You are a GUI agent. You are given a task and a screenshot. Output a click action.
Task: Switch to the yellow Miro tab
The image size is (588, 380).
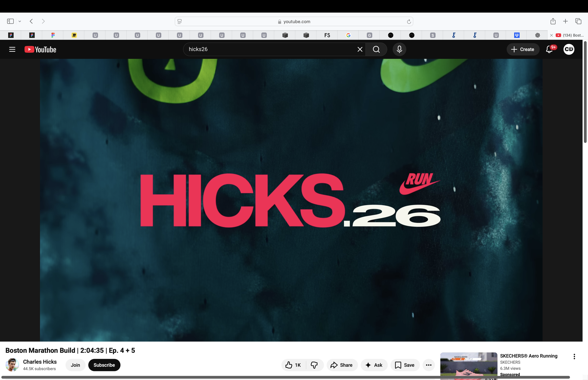[x=74, y=35]
